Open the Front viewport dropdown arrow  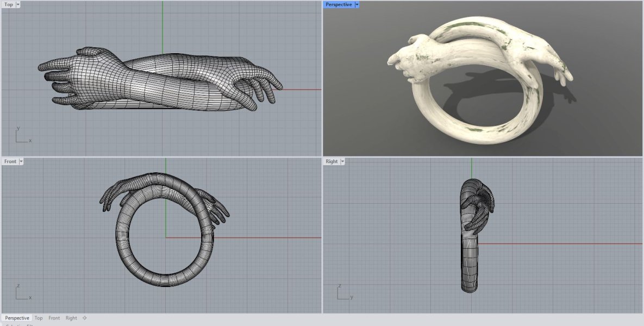pos(21,161)
